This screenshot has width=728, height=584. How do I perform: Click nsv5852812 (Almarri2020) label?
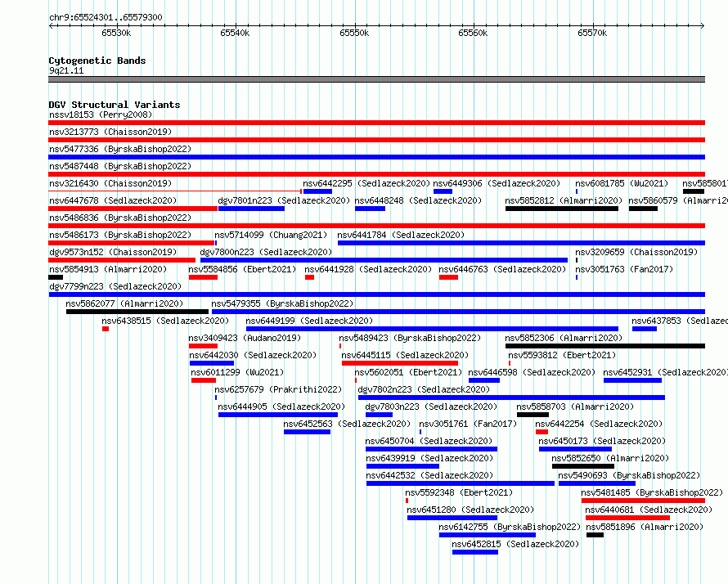(x=564, y=200)
